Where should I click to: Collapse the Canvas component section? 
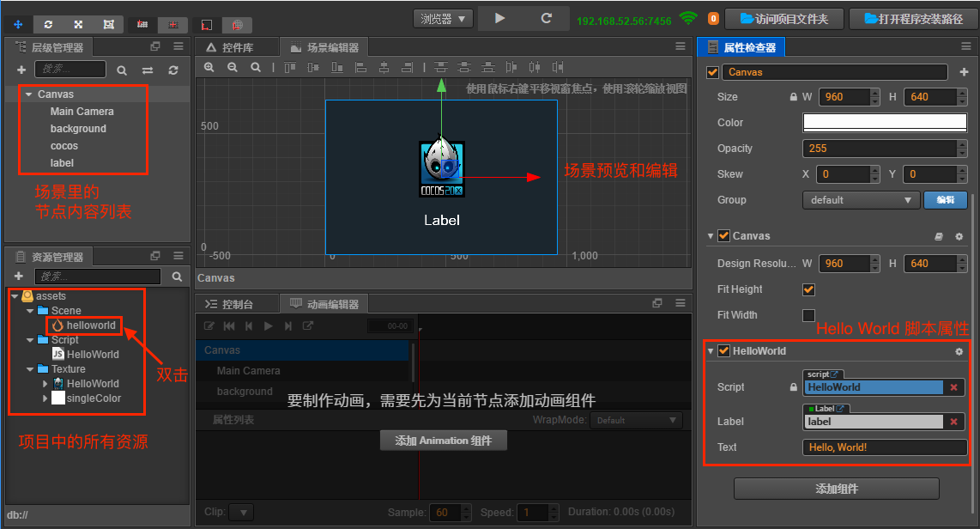tap(711, 236)
